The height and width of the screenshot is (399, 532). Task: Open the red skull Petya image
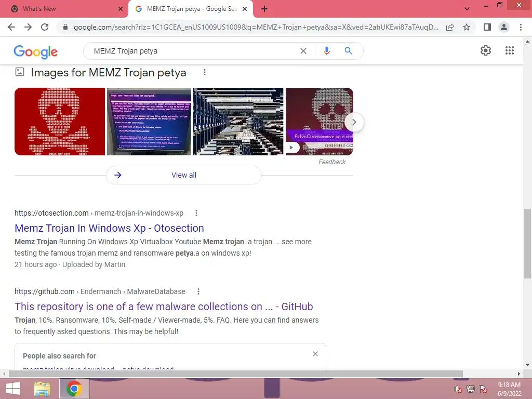click(x=60, y=122)
